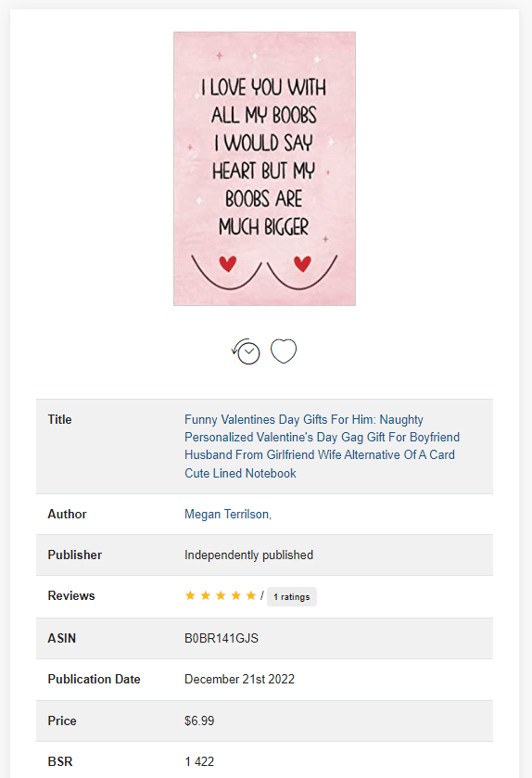This screenshot has width=532, height=778.
Task: Click the Title row label
Action: (59, 419)
